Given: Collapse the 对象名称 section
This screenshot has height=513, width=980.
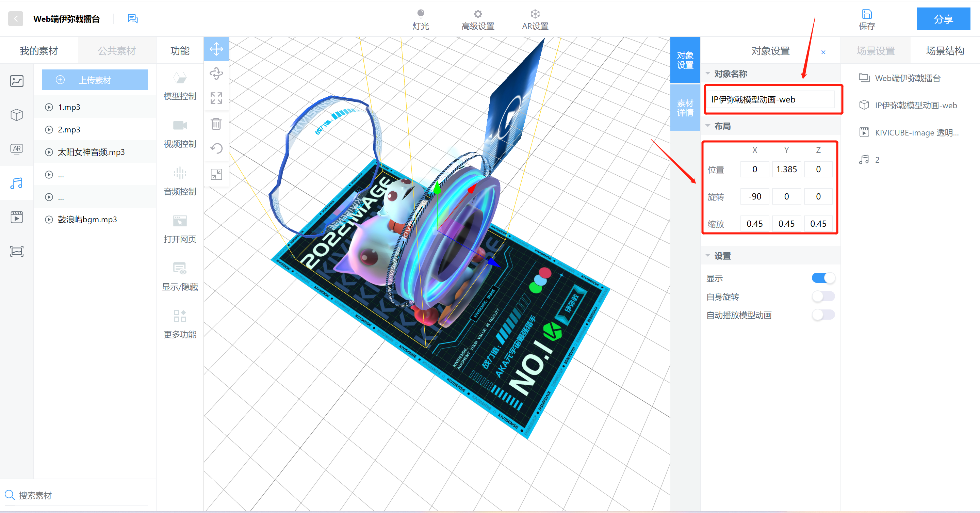Looking at the screenshot, I should point(708,74).
